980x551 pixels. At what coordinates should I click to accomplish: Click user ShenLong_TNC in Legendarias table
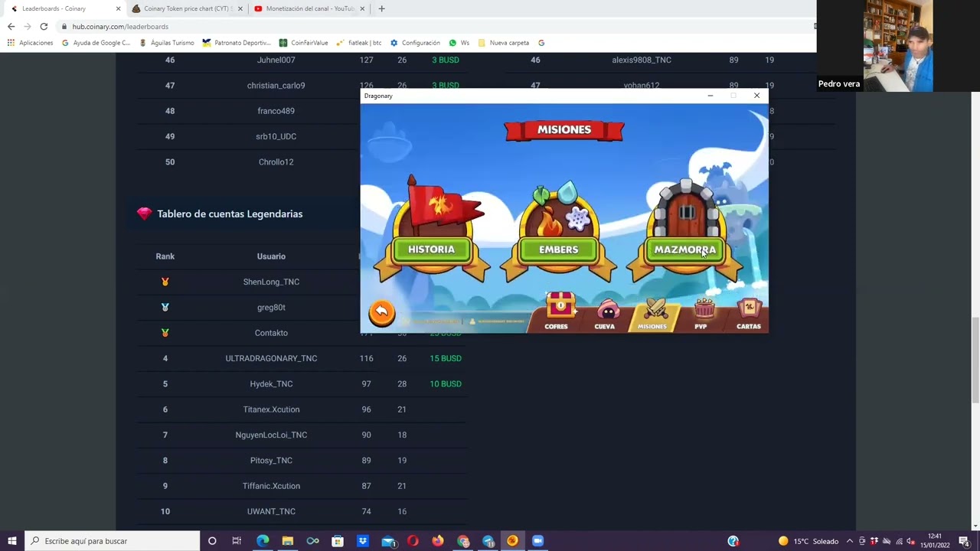pyautogui.click(x=271, y=282)
